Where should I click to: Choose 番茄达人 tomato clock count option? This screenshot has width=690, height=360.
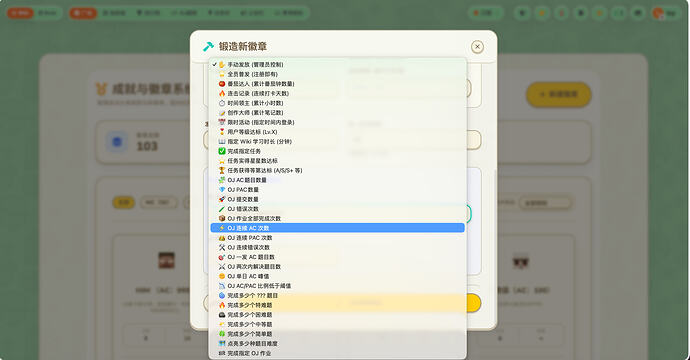pos(338,84)
